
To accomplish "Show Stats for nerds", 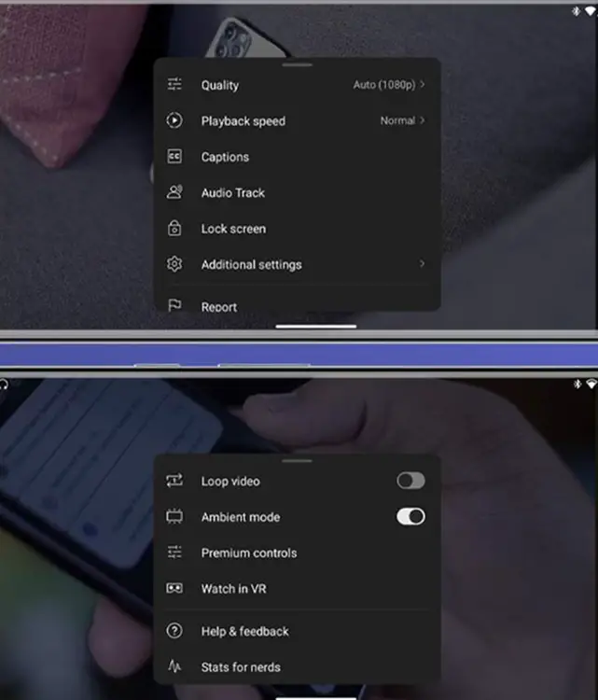I will coord(298,667).
